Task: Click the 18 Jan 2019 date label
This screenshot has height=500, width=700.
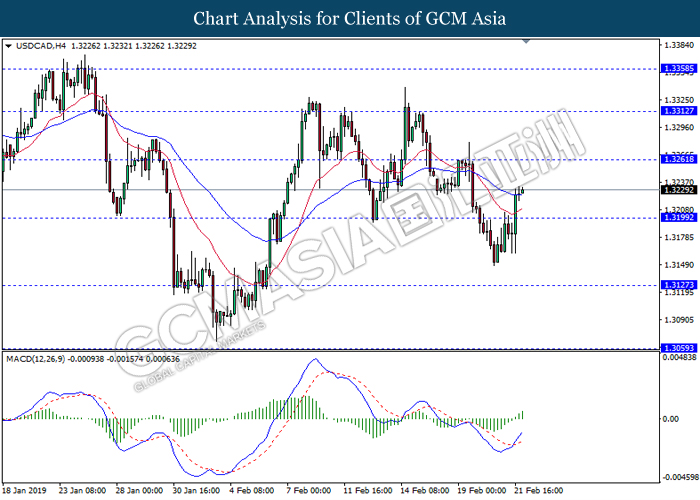Action: pyautogui.click(x=25, y=490)
